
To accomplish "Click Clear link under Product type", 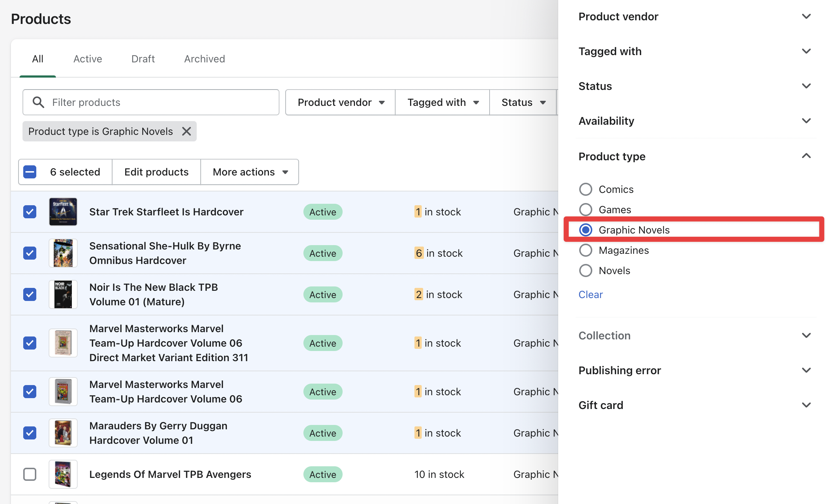I will pos(590,294).
